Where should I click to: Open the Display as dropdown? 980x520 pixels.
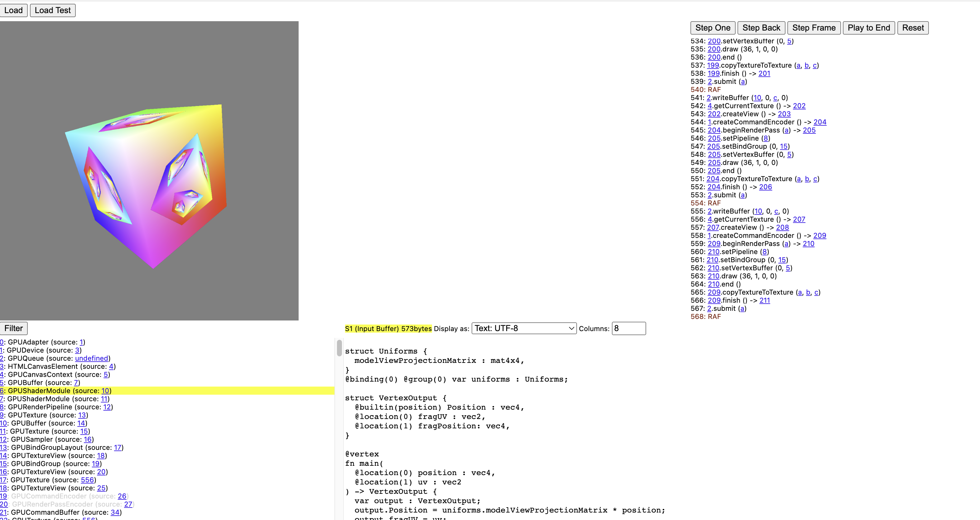(x=524, y=328)
